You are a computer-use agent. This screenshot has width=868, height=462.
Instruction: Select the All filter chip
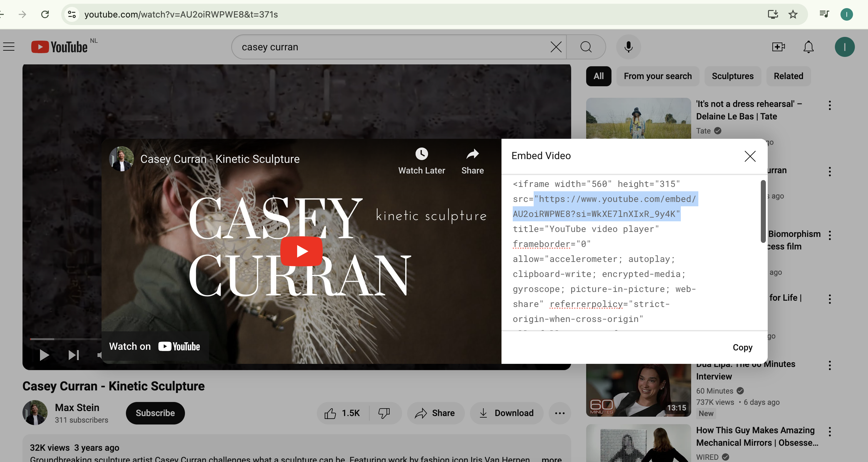coord(598,76)
